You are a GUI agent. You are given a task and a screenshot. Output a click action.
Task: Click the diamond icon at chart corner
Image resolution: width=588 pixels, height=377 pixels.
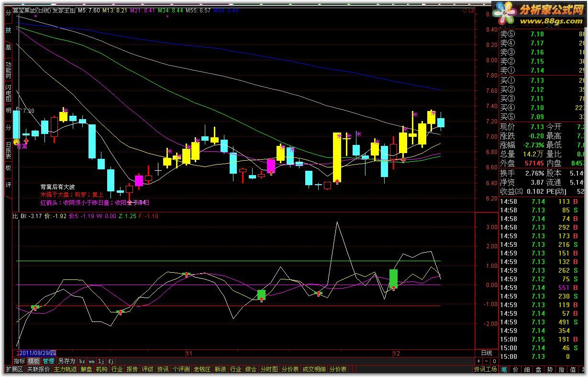point(465,11)
